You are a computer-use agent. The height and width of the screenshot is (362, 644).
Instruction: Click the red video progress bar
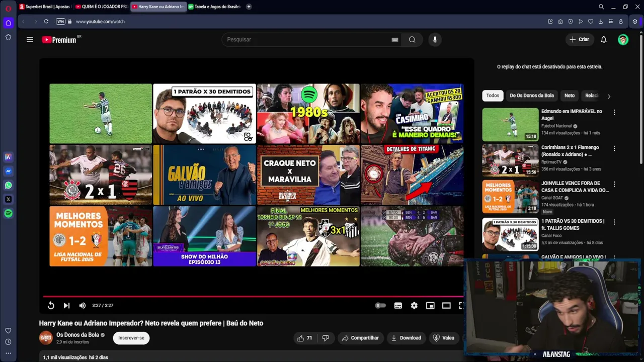tap(253, 296)
